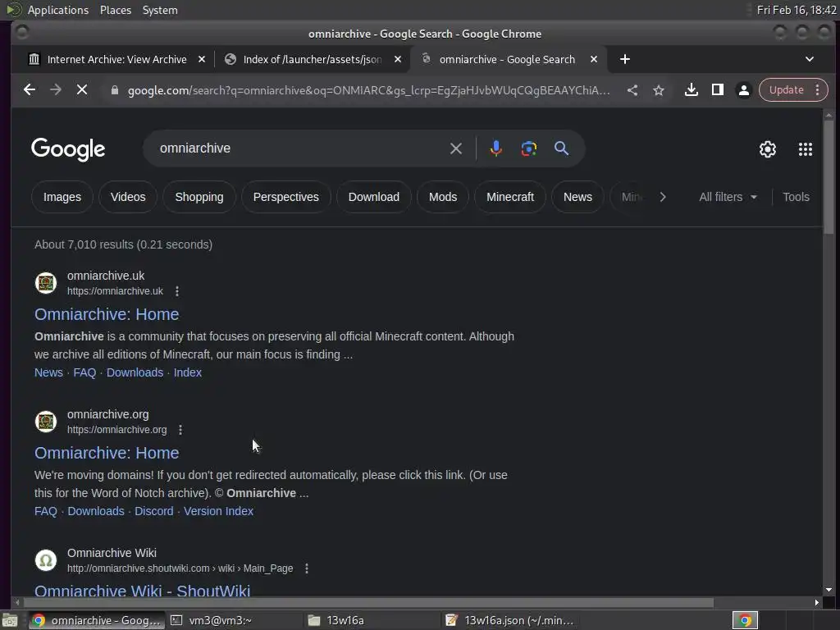Click the forward navigation arrow
The width and height of the screenshot is (840, 630).
click(x=56, y=90)
